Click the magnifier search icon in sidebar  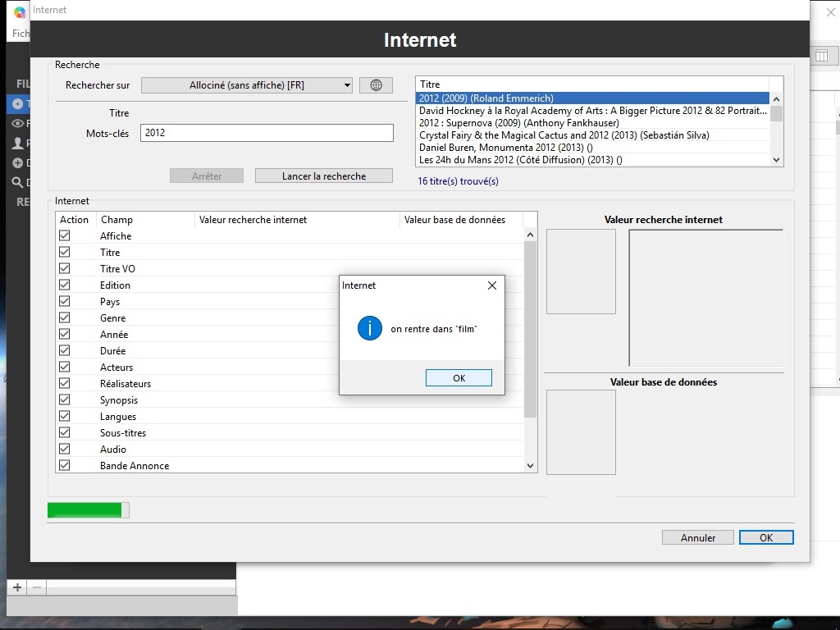17,183
